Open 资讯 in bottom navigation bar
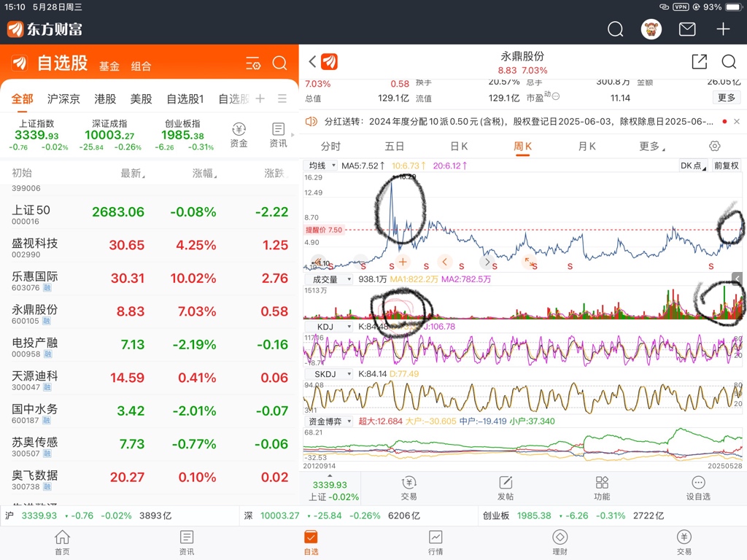Viewport: 747px width, 560px height. tap(186, 542)
